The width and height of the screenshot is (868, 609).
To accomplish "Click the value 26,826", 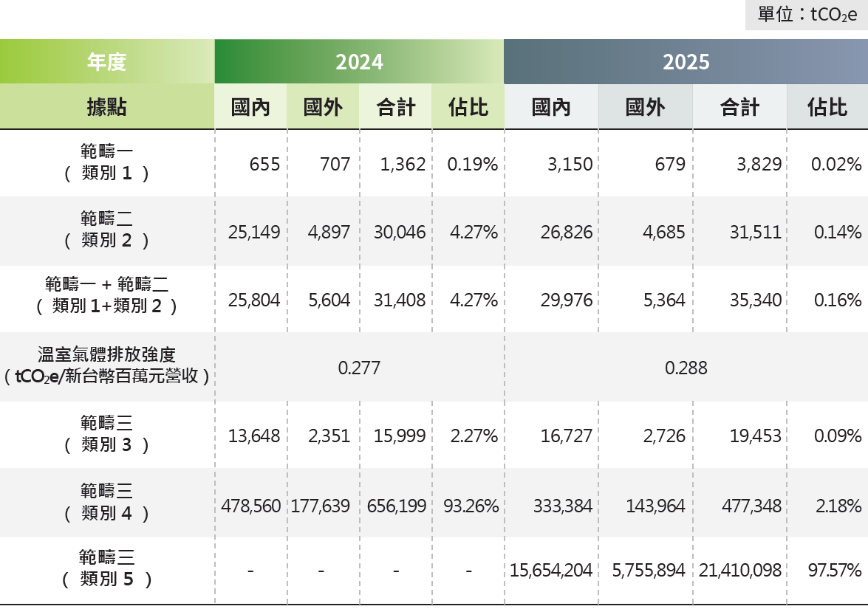I will click(567, 233).
